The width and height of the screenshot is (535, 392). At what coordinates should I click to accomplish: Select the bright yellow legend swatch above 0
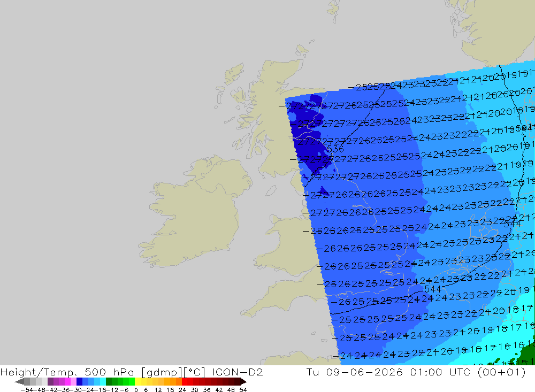[x=138, y=382]
